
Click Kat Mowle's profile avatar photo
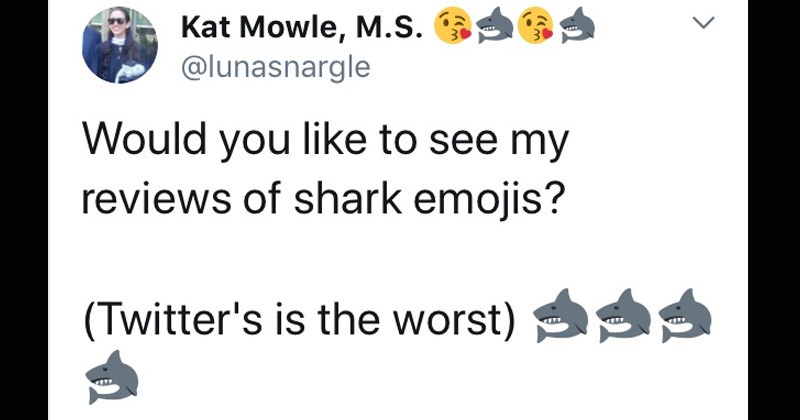120,46
